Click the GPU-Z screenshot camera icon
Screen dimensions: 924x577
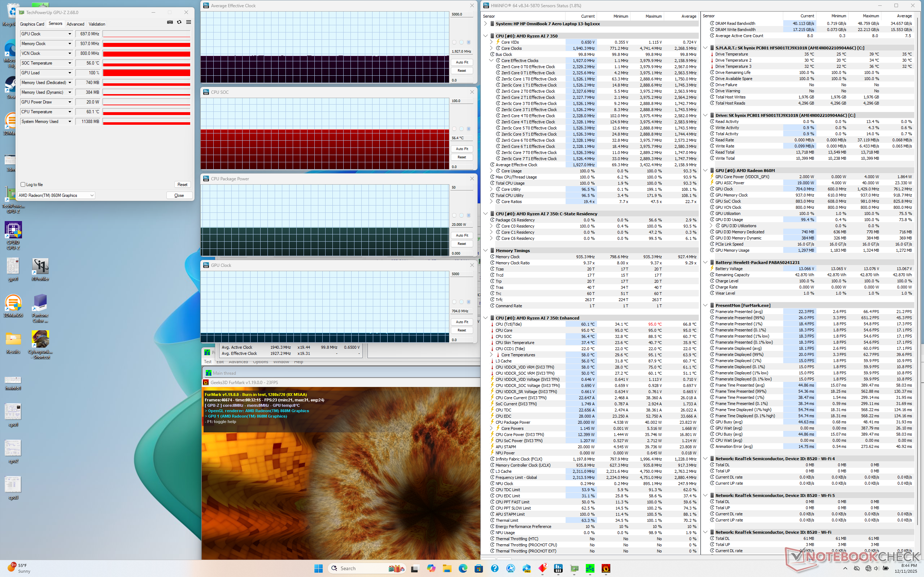(x=170, y=22)
